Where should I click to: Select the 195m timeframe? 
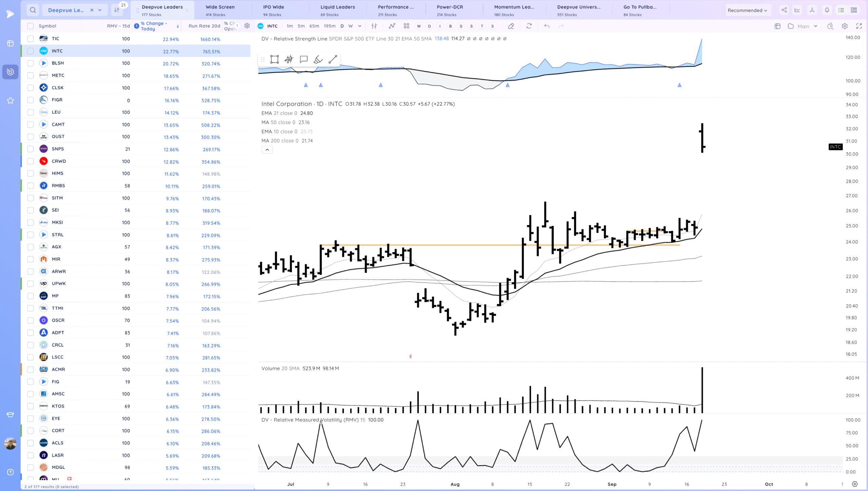click(x=330, y=26)
